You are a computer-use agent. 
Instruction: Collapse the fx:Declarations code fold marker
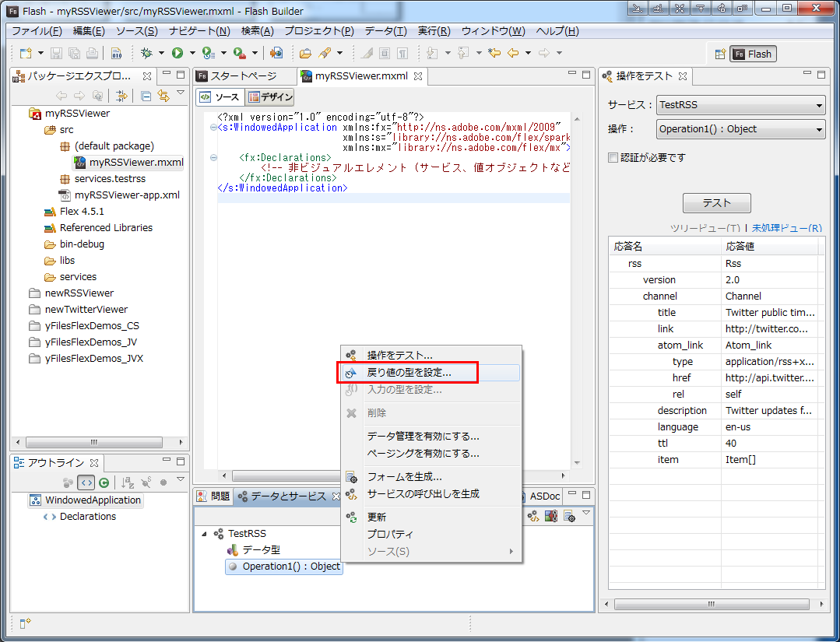click(x=214, y=157)
